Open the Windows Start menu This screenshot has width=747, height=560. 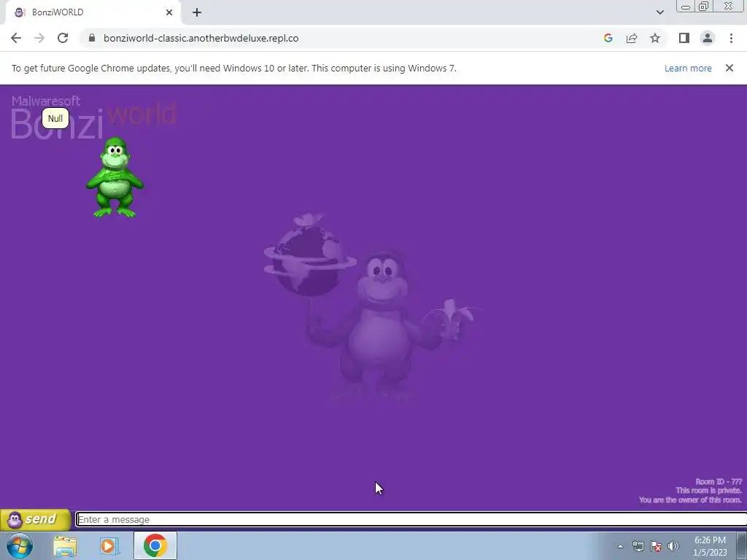20,545
